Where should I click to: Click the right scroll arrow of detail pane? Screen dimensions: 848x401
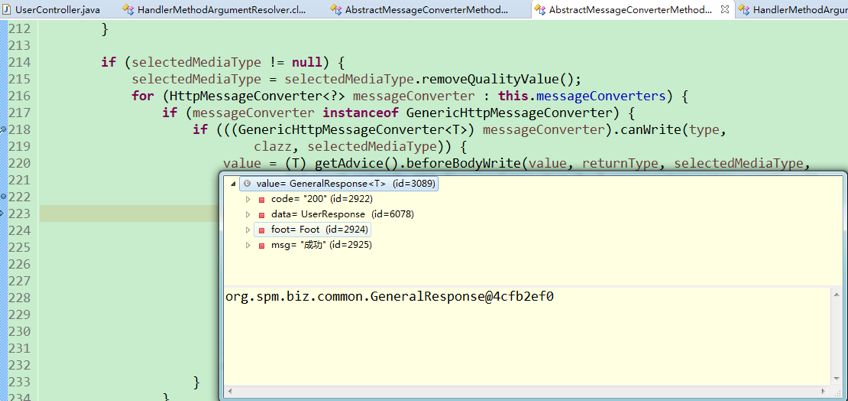[824, 390]
